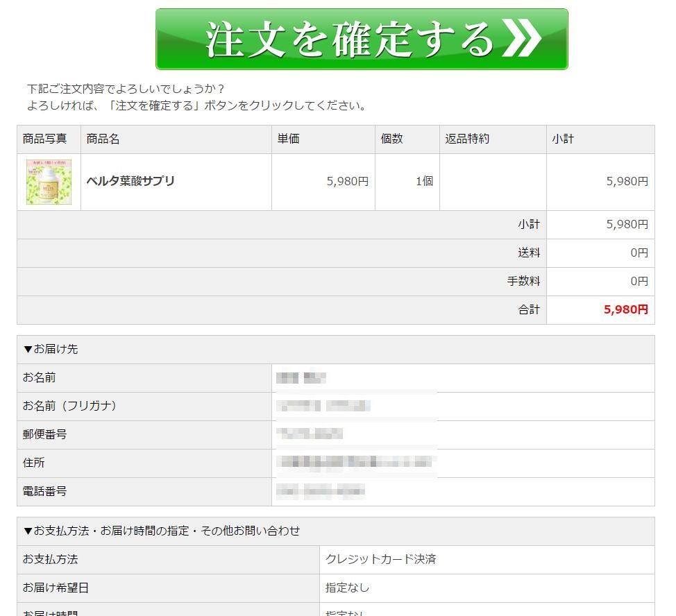
Task: Select the クレジットカード決済 payment method text
Action: [380, 560]
